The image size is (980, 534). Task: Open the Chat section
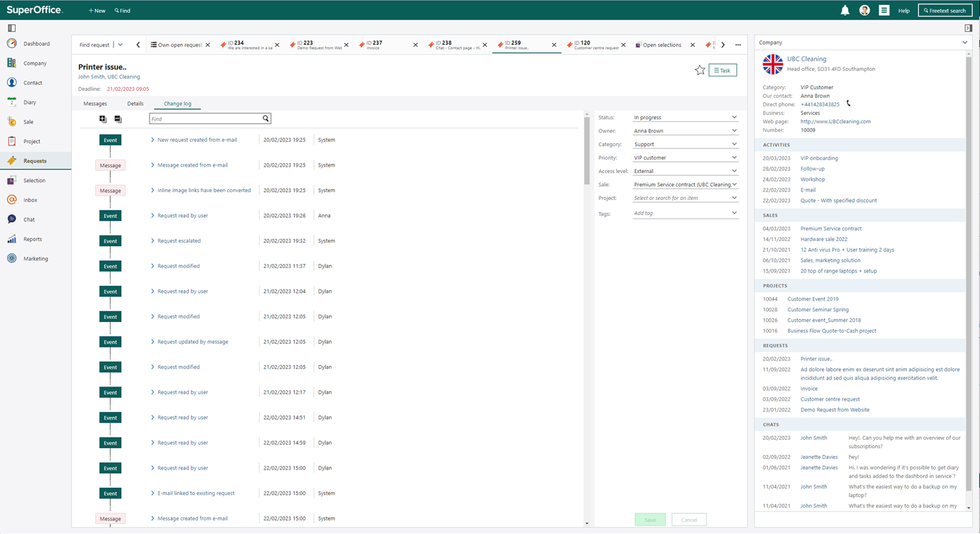point(29,219)
